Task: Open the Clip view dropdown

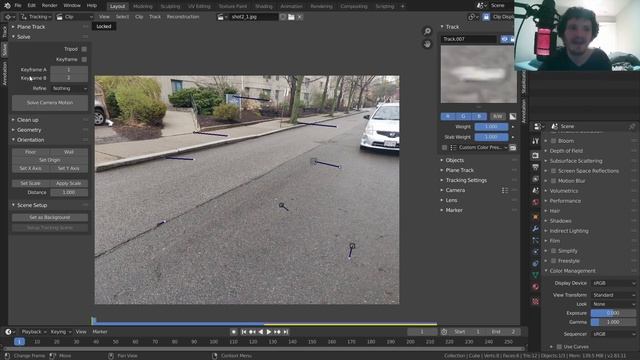Action: click(75, 17)
